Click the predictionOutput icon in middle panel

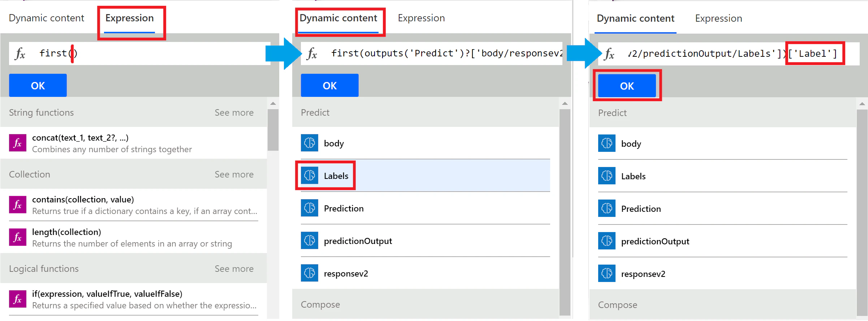pos(310,240)
